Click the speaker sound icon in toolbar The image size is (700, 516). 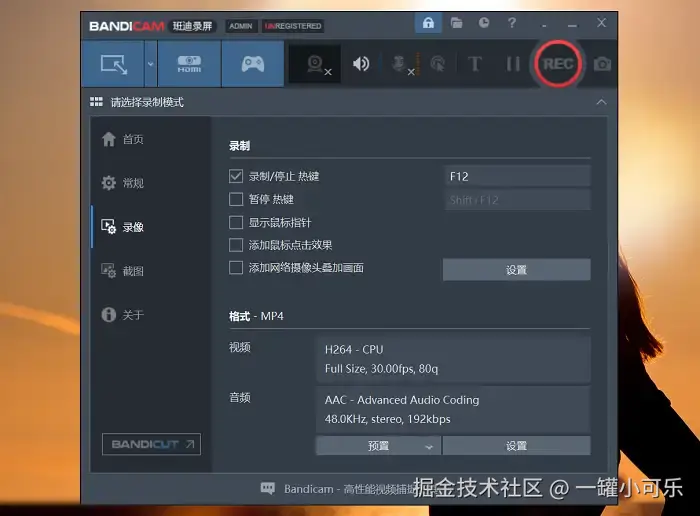tap(361, 64)
